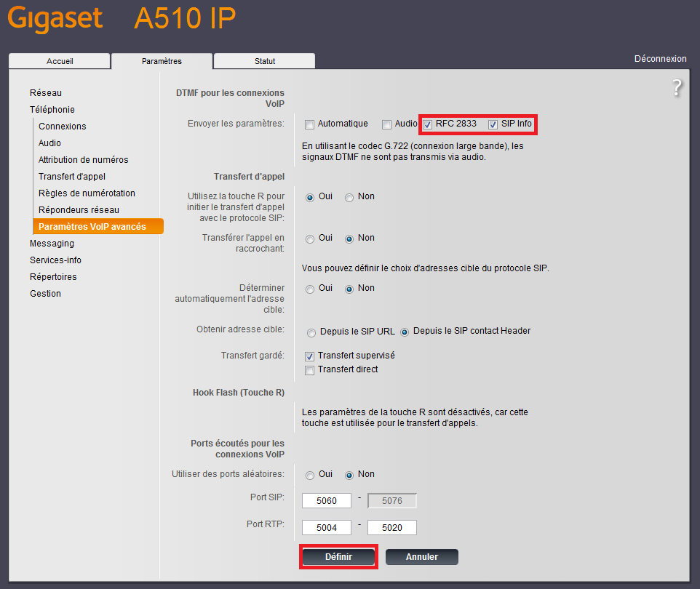This screenshot has width=700, height=589.
Task: Select Oui for automatic target address
Action: coord(310,289)
